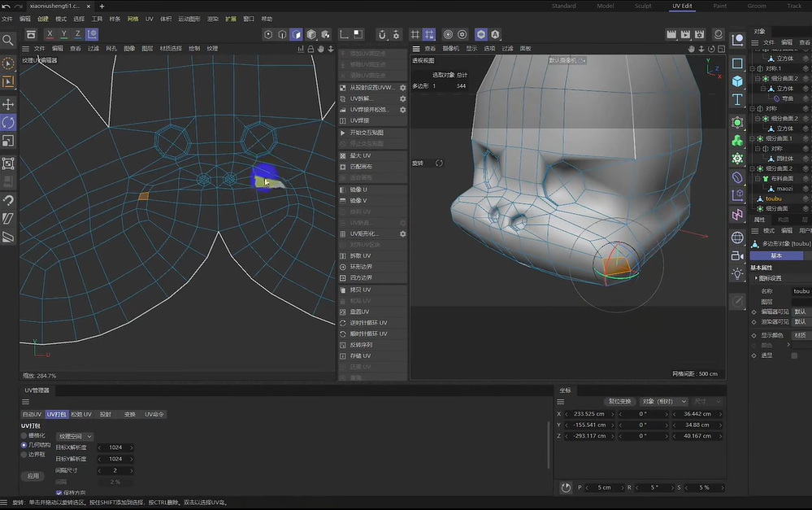Click the snap magnet icon

pos(382,34)
